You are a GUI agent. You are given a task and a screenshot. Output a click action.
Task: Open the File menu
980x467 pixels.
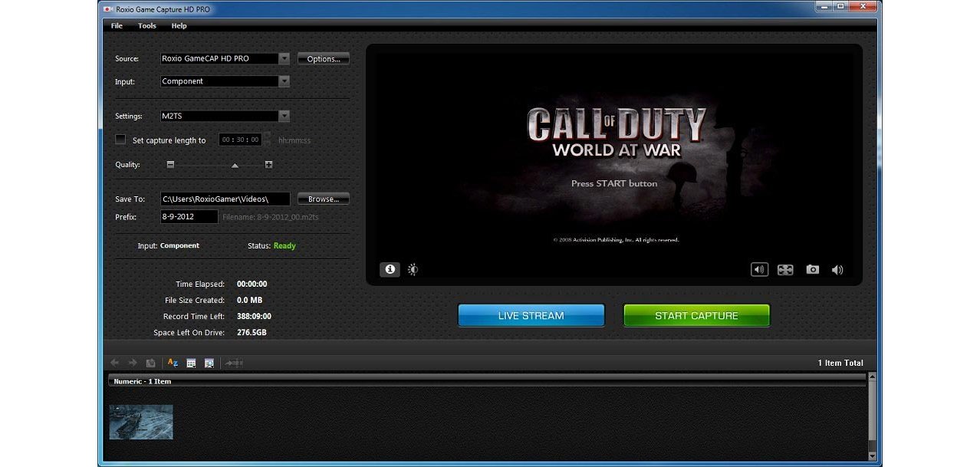pos(117,25)
